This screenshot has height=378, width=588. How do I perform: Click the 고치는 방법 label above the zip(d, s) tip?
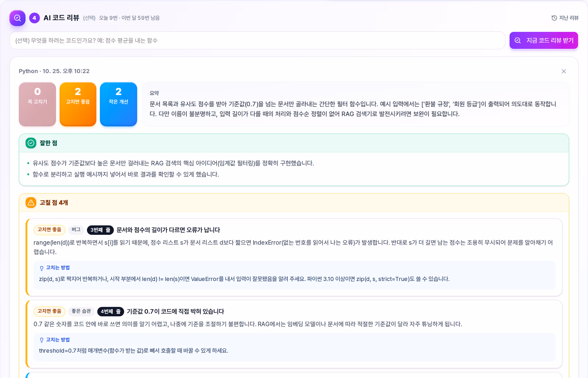click(x=58, y=268)
